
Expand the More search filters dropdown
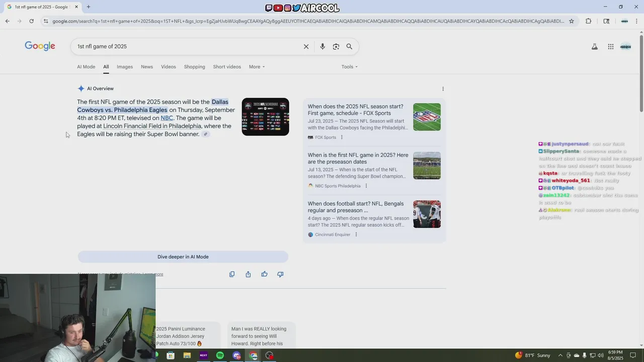(x=257, y=67)
